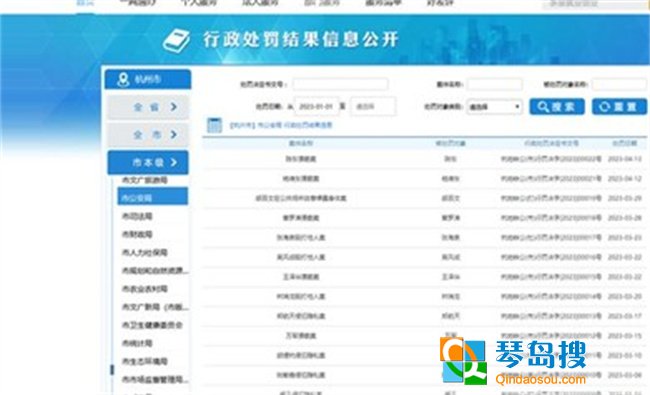Expand the 全市 section chevron
650x395 pixels.
174,134
